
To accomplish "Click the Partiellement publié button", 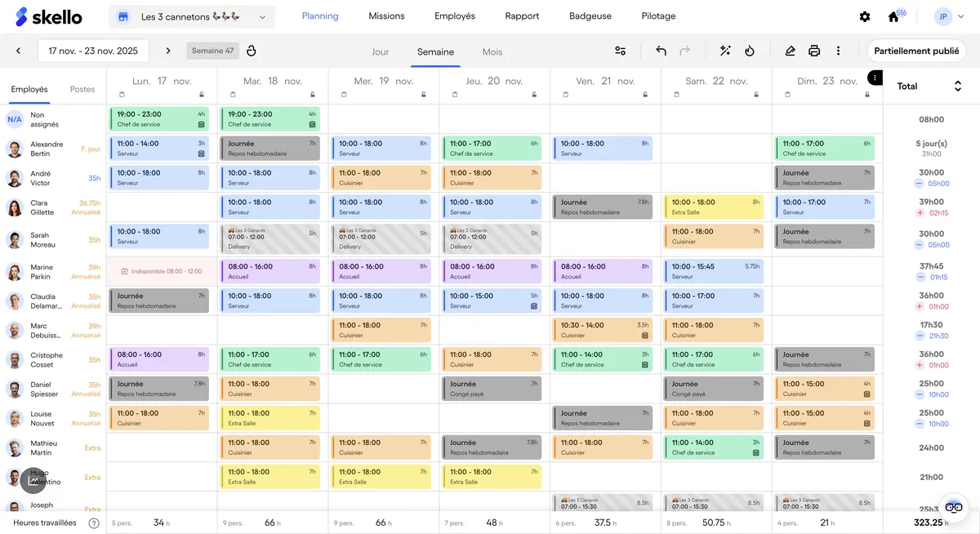I will 916,51.
